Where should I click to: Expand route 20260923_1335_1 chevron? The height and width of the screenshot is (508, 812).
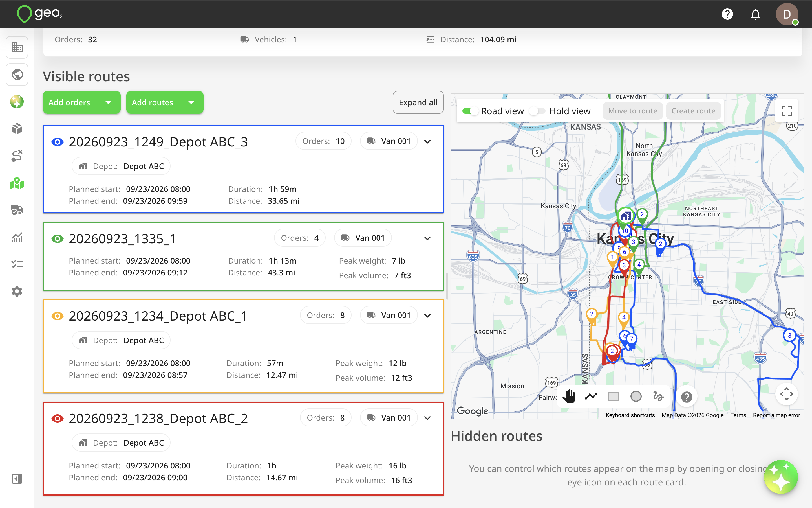427,238
